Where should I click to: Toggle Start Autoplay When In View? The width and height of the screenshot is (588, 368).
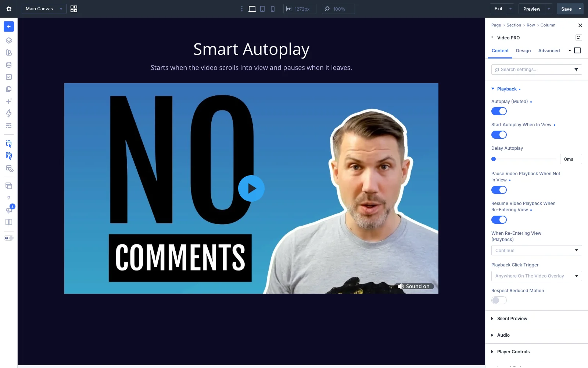[499, 135]
